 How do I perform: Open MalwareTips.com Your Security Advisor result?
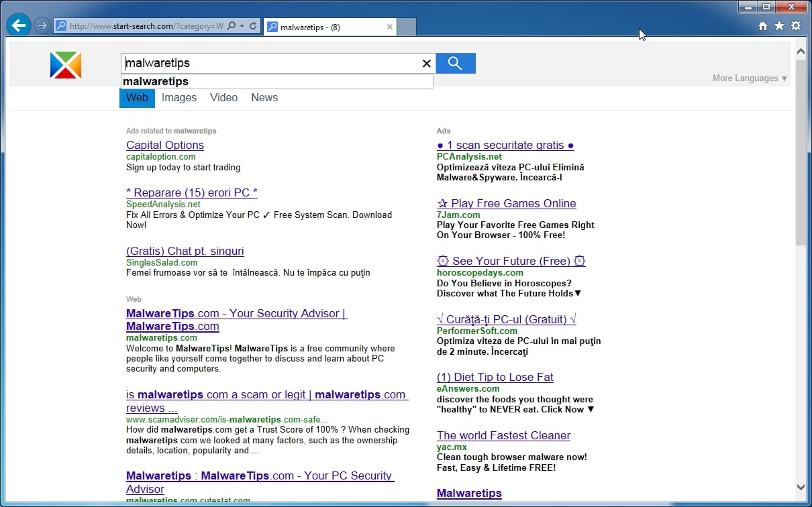237,320
